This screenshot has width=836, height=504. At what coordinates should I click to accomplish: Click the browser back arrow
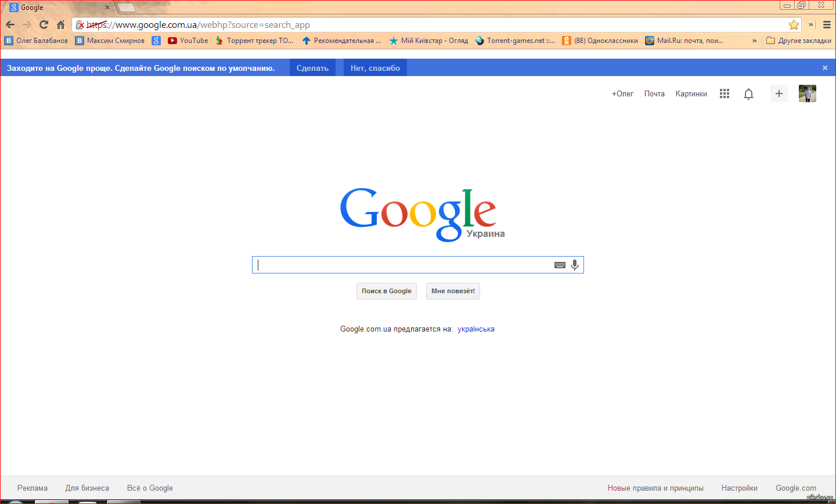[10, 24]
